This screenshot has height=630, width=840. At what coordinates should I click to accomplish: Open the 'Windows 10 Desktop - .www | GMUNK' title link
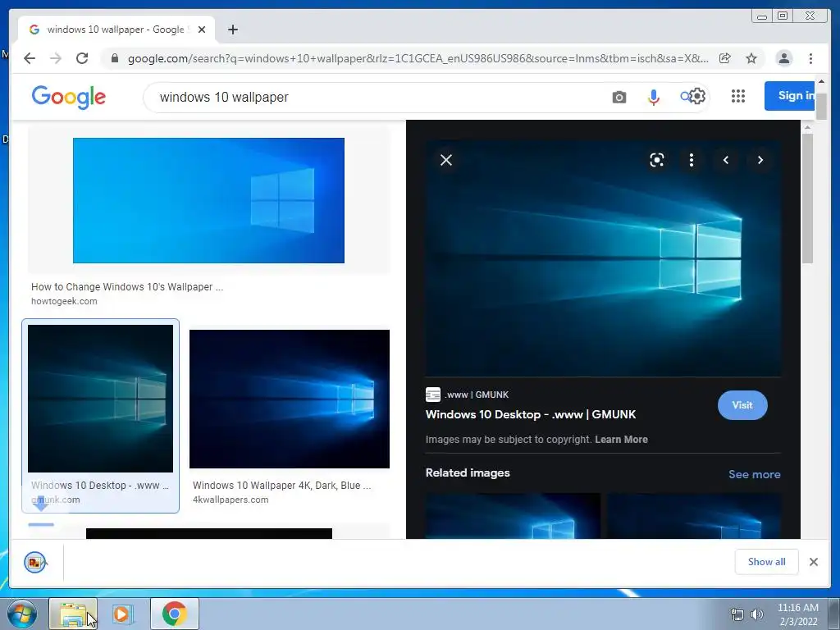[x=531, y=414]
